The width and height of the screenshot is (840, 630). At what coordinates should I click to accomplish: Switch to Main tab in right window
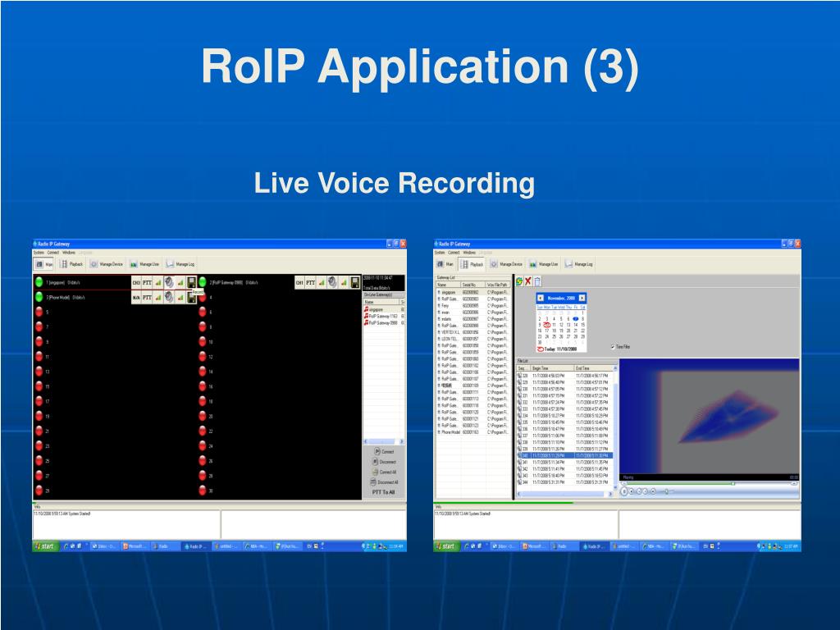point(445,264)
